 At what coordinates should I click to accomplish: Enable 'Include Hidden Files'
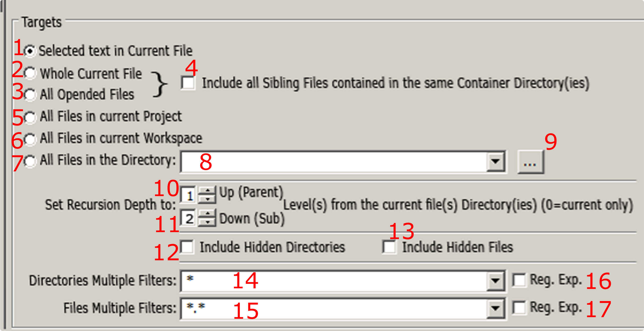[389, 247]
